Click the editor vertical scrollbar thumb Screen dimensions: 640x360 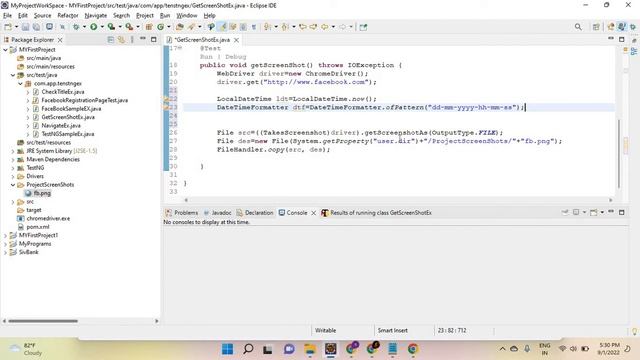(619, 153)
